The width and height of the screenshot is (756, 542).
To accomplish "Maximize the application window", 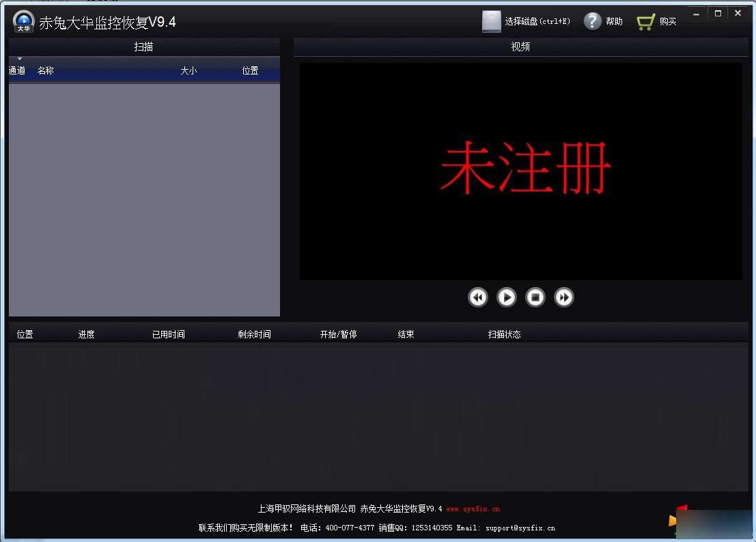I will 718,14.
